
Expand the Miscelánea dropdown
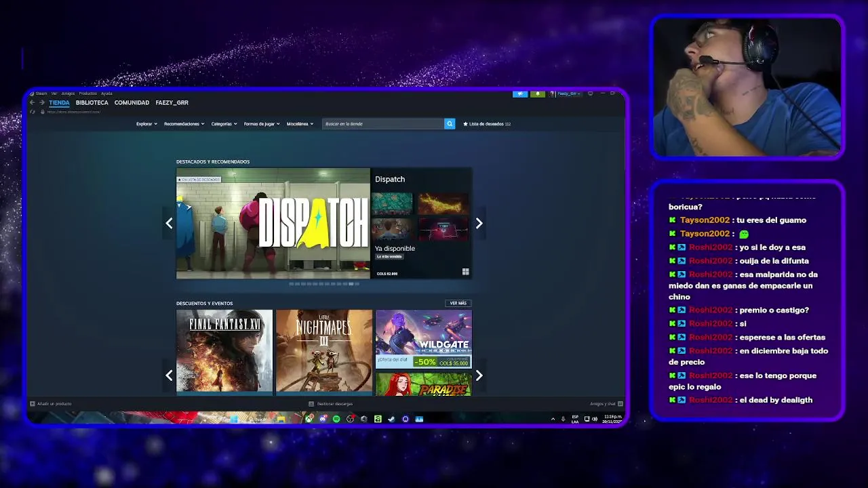pos(300,124)
